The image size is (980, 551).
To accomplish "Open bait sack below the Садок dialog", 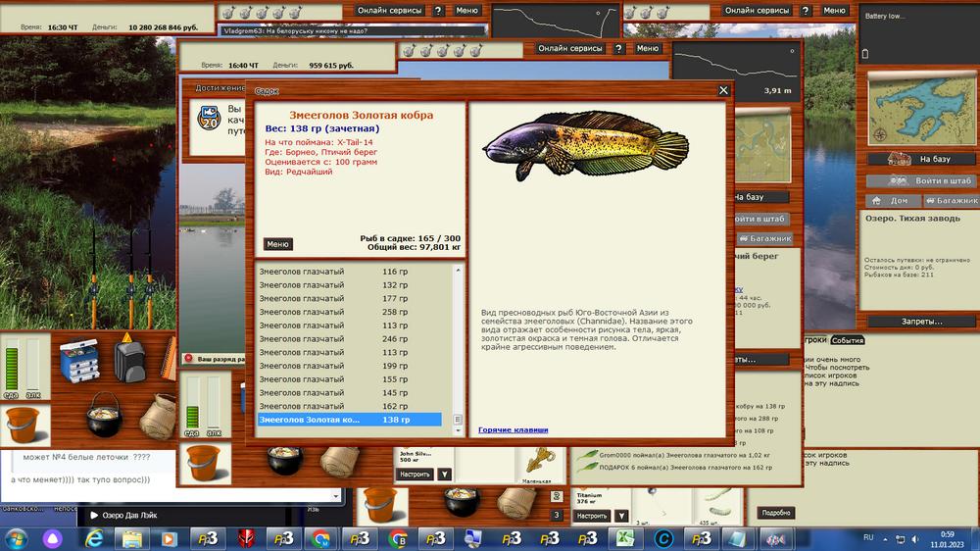I will [x=339, y=461].
